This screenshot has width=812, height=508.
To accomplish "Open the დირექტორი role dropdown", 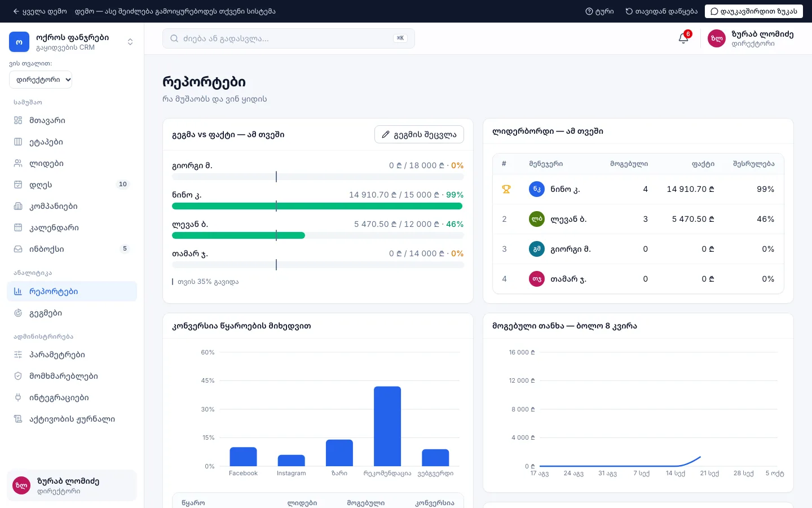I will tap(41, 80).
